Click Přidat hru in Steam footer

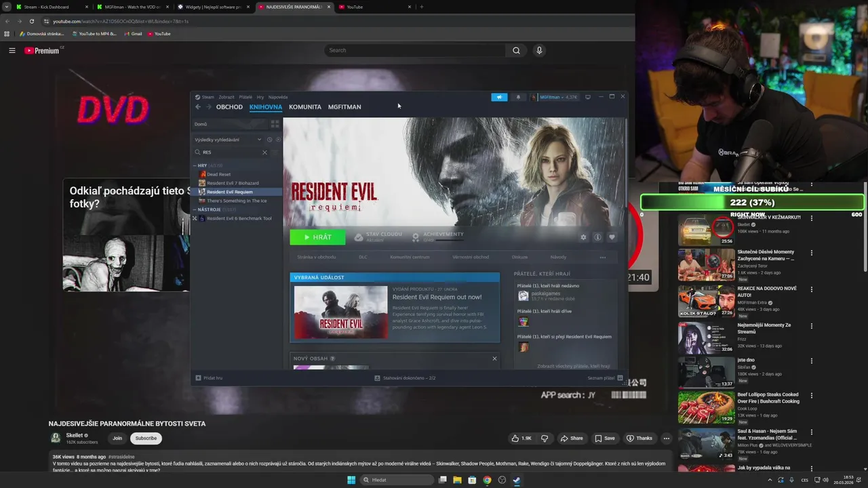209,378
